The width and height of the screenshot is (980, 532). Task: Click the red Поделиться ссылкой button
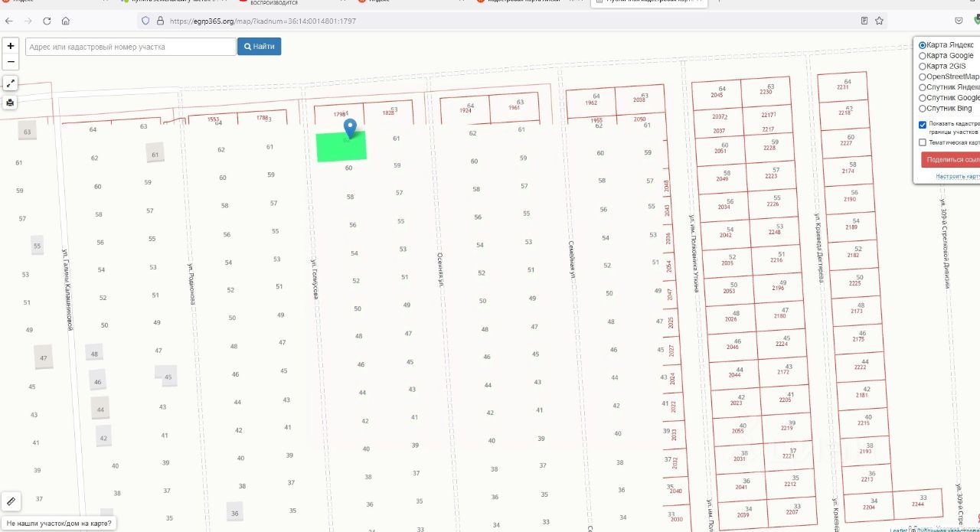coord(951,160)
